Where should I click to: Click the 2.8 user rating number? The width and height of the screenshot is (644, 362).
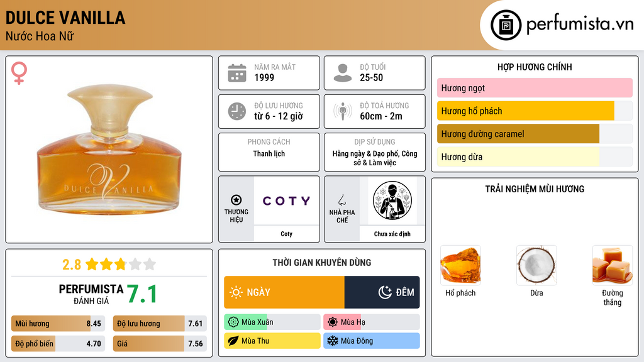coord(72,265)
